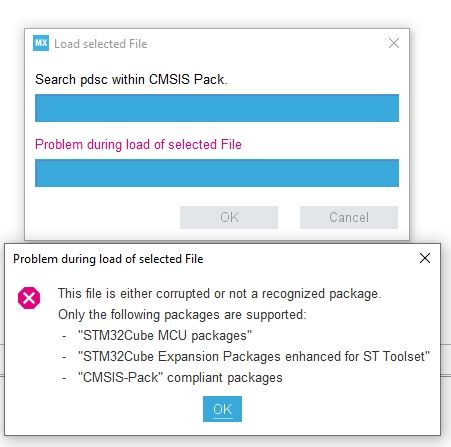Click the error popup's title bar text
The height and width of the screenshot is (447, 451).
coord(108,259)
